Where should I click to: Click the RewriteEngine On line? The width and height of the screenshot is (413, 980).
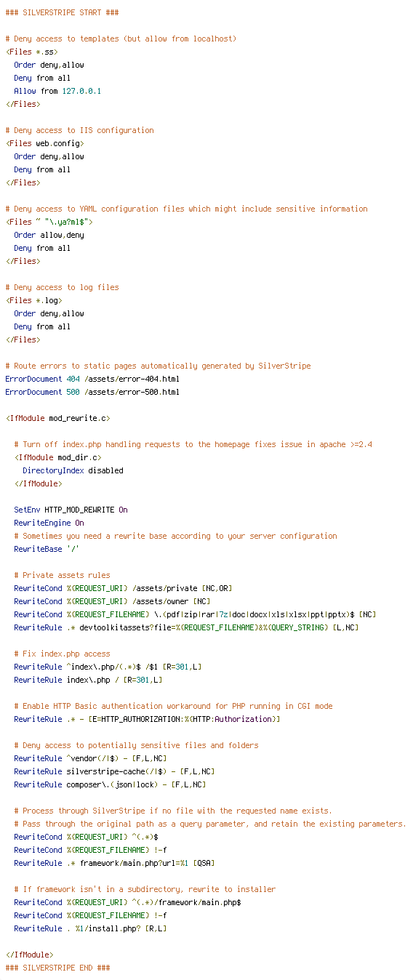tap(49, 523)
